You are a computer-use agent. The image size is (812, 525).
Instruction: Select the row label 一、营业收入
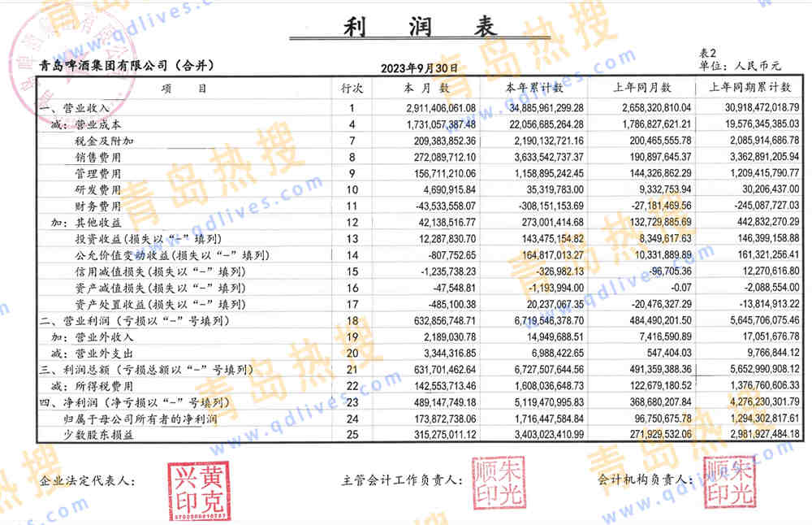pyautogui.click(x=75, y=108)
